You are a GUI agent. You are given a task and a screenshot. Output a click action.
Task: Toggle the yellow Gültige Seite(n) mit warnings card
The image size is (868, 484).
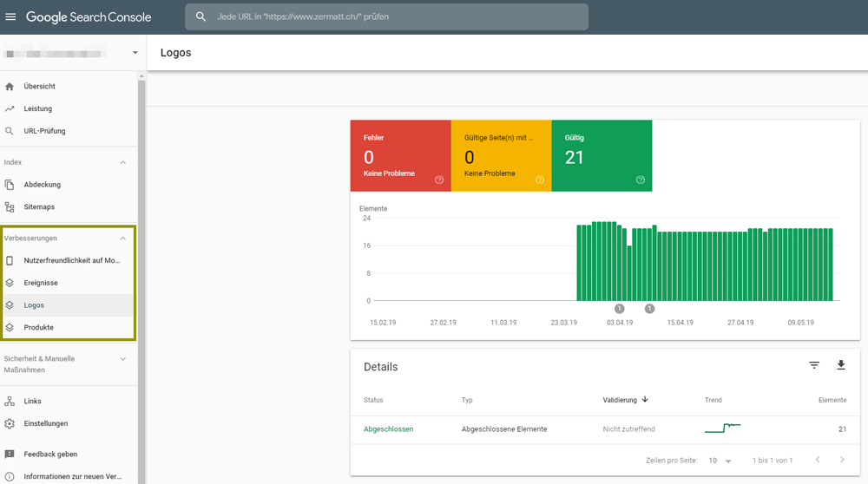click(501, 155)
